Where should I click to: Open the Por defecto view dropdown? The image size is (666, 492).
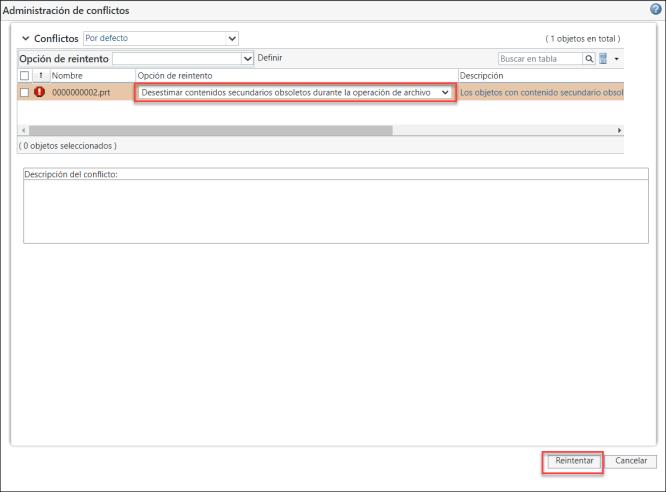tap(161, 38)
